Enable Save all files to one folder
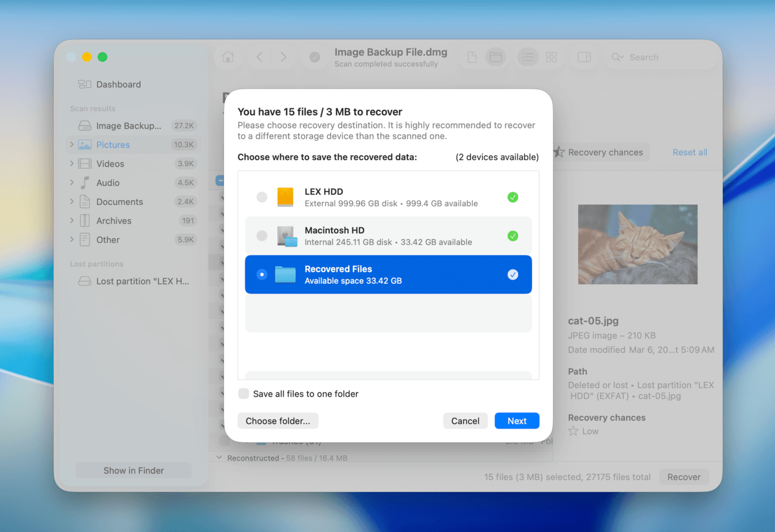 (243, 393)
